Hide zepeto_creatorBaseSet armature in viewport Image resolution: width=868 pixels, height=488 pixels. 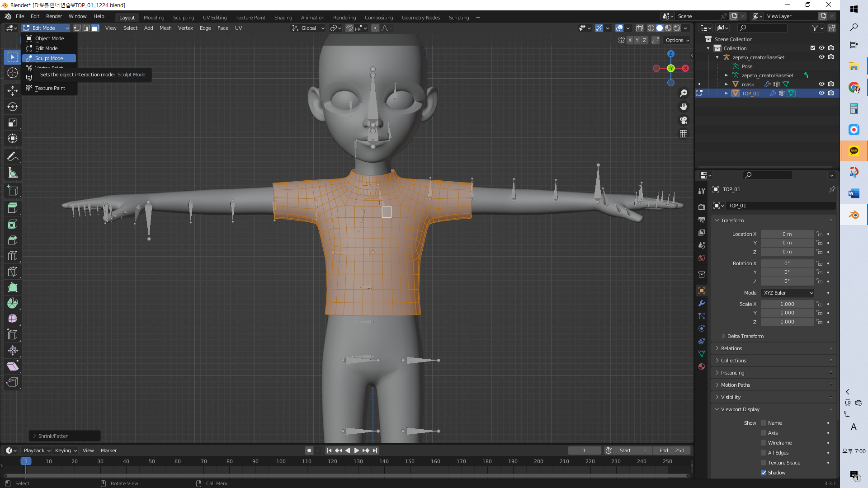[x=821, y=57]
